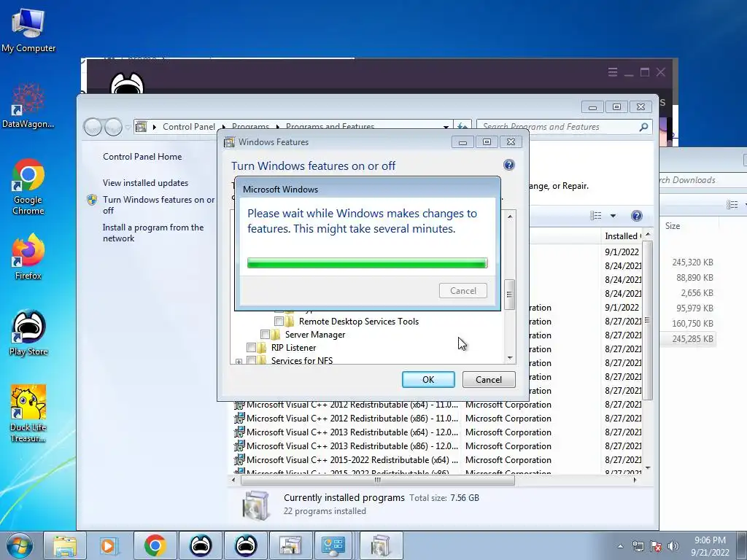Image resolution: width=747 pixels, height=560 pixels.
Task: Click the Forward navigation button
Action: coord(113,127)
